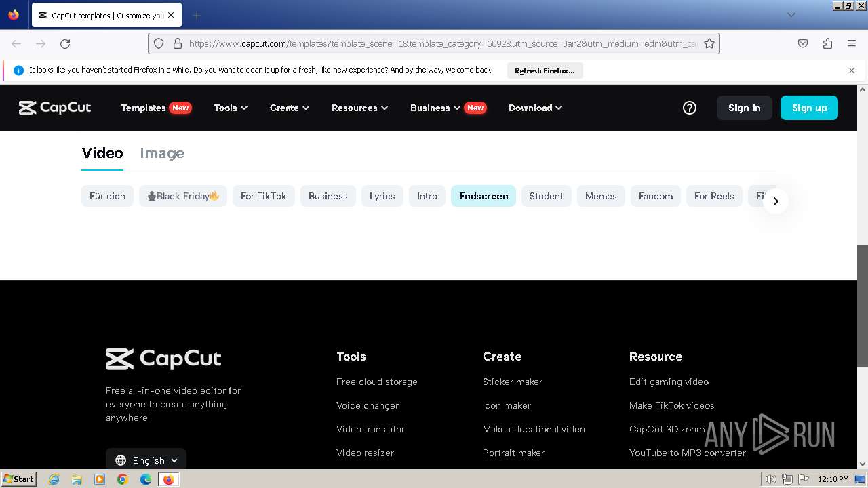The height and width of the screenshot is (488, 868).
Task: Open Video resizer link
Action: click(365, 453)
